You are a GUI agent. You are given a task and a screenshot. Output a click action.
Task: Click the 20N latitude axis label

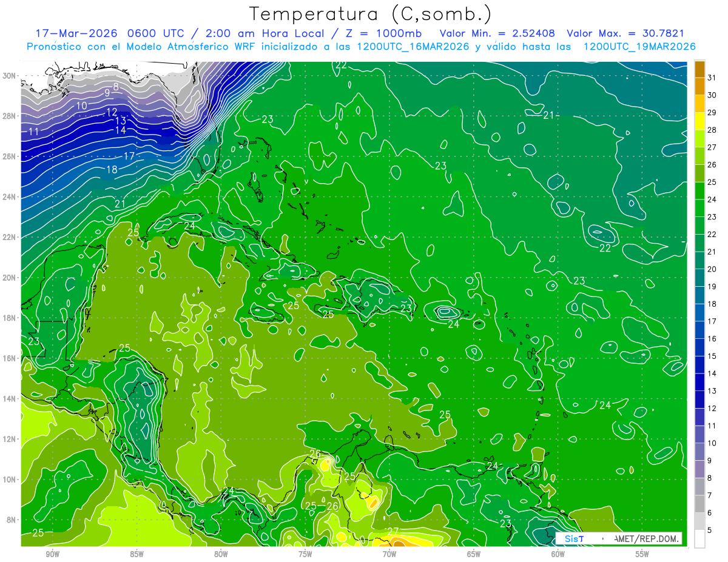9,278
